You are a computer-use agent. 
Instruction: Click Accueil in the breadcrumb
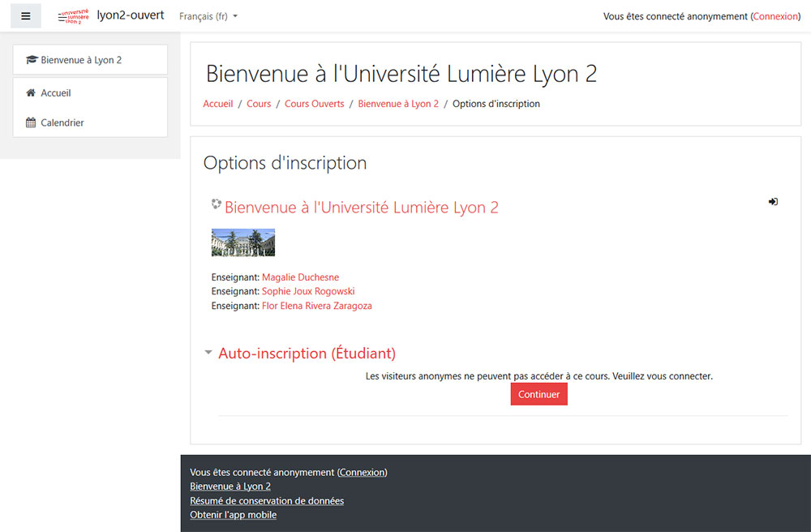click(217, 104)
